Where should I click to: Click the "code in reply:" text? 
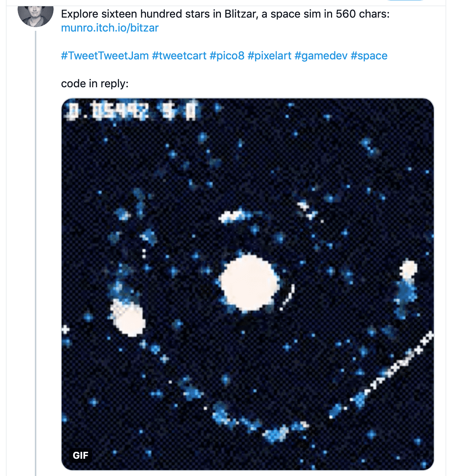click(x=95, y=84)
